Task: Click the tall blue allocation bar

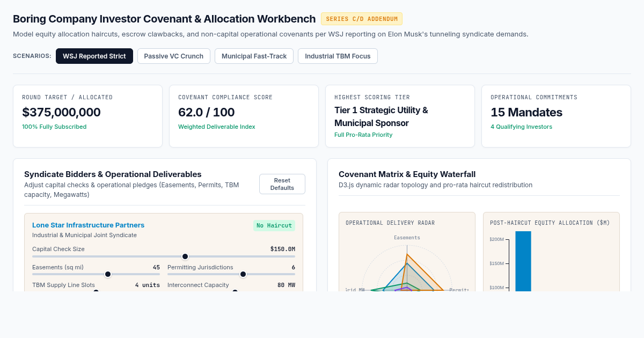Action: pyautogui.click(x=523, y=261)
